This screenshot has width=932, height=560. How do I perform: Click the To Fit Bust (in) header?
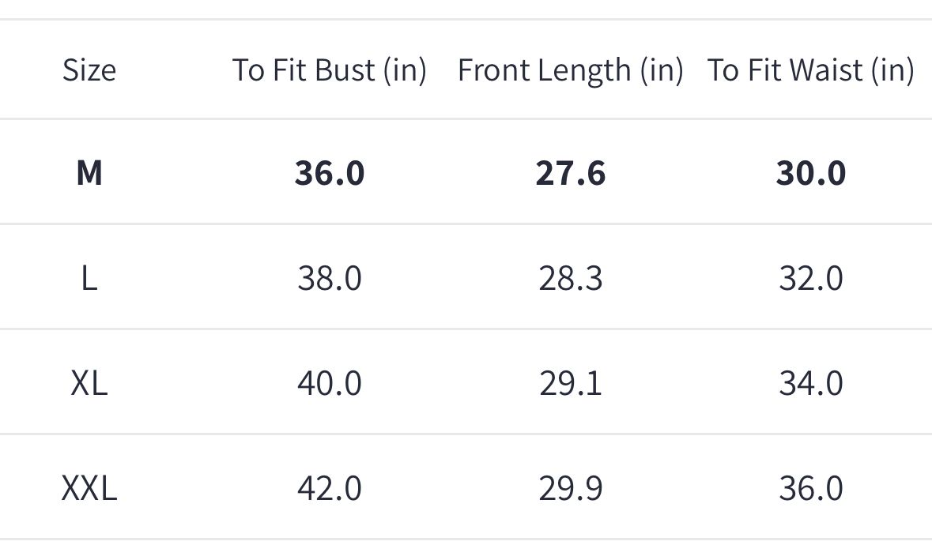tap(330, 70)
